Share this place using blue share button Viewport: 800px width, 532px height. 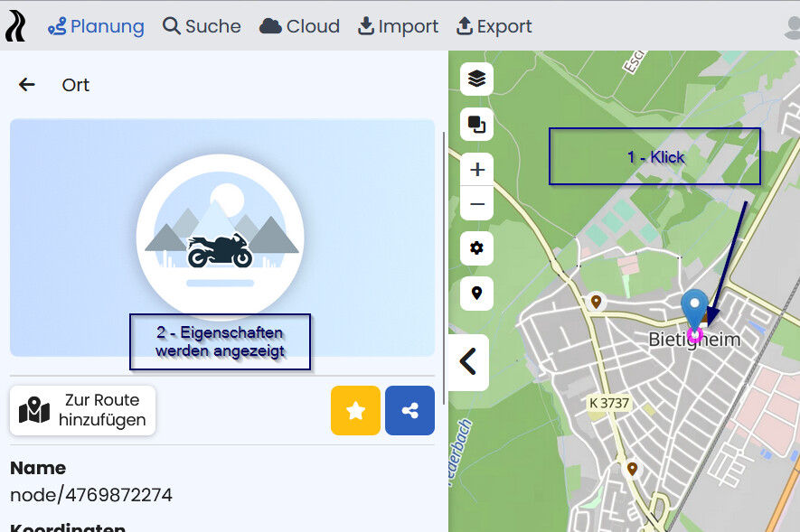point(409,411)
